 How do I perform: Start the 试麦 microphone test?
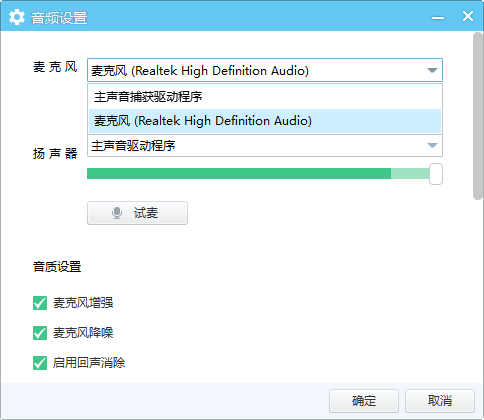(x=137, y=213)
